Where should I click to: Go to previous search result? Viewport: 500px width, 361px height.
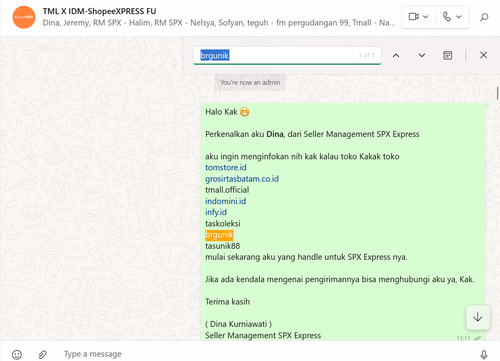coord(396,55)
